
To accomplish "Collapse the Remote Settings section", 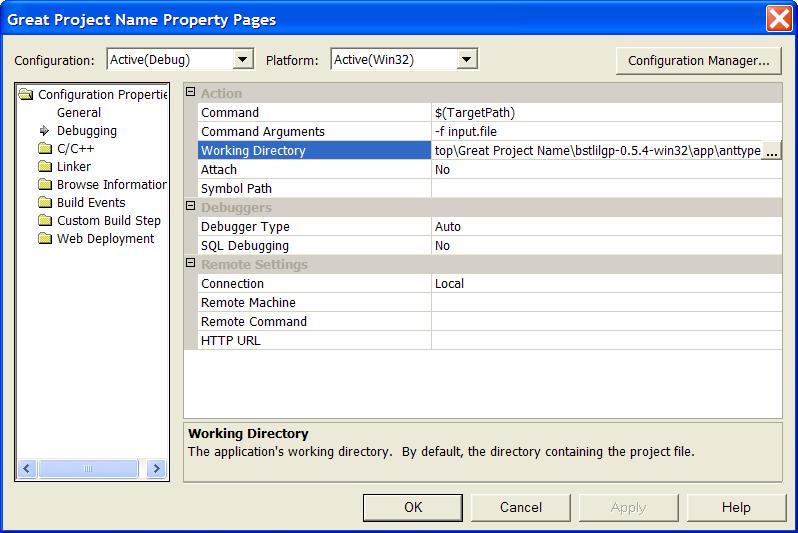I will [190, 263].
